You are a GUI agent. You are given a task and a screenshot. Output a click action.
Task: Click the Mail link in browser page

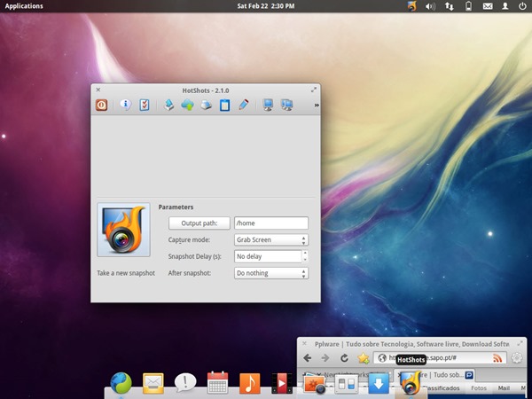coord(504,388)
